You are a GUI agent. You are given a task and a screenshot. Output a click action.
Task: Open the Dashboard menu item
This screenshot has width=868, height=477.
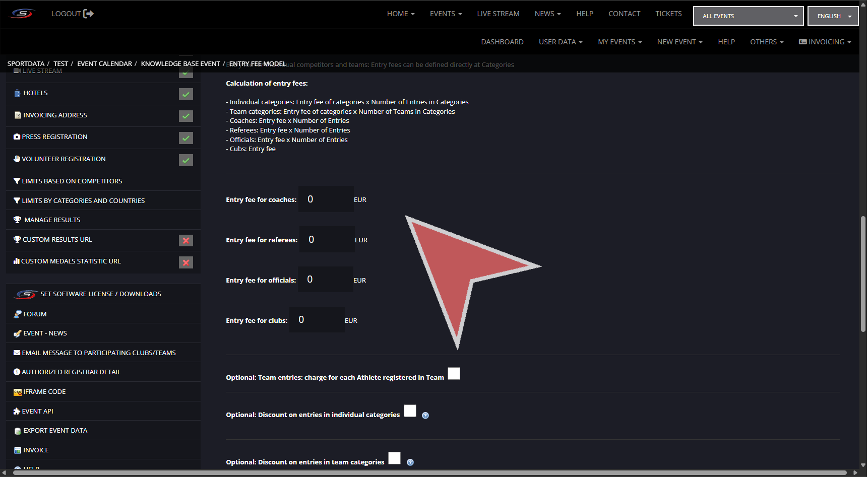pyautogui.click(x=502, y=42)
